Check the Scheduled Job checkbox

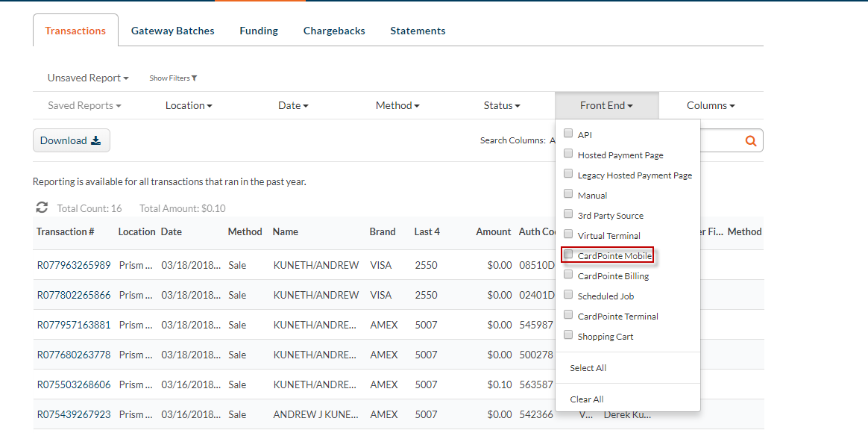click(568, 294)
